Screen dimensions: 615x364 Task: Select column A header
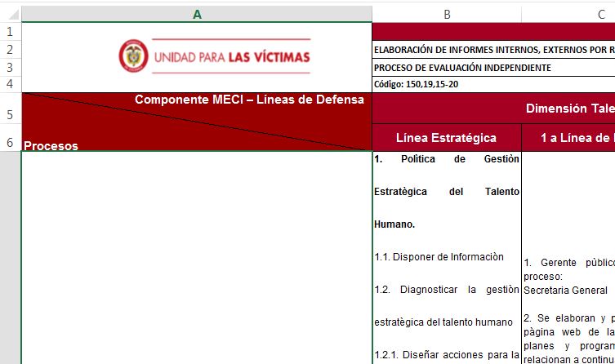coord(197,15)
